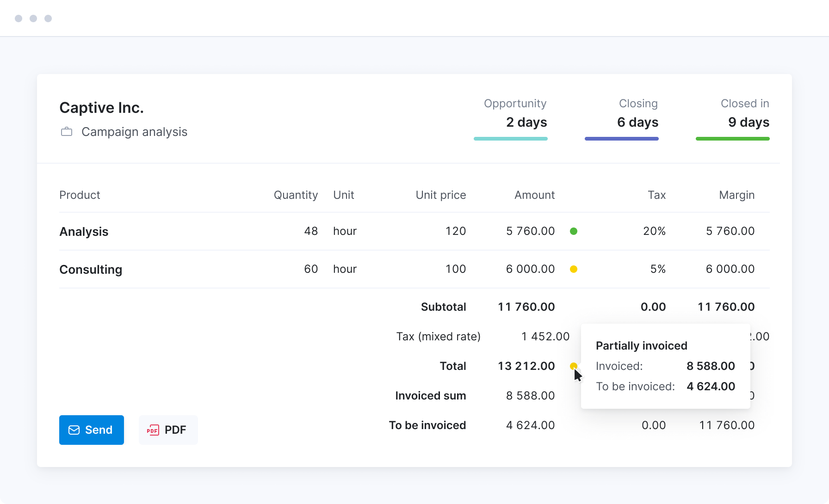The height and width of the screenshot is (504, 829).
Task: Click the Unit price column header
Action: click(x=440, y=195)
